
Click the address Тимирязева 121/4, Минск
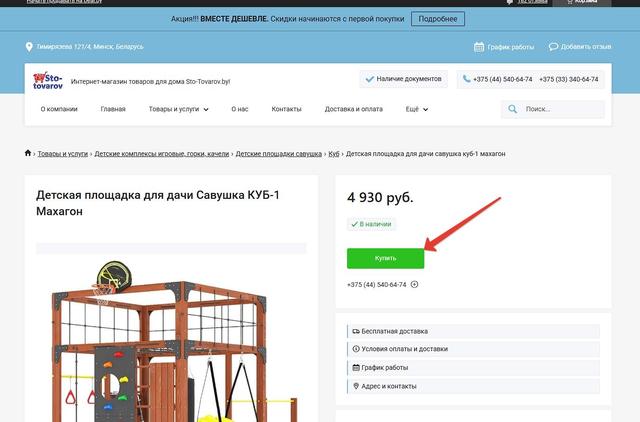(x=90, y=47)
